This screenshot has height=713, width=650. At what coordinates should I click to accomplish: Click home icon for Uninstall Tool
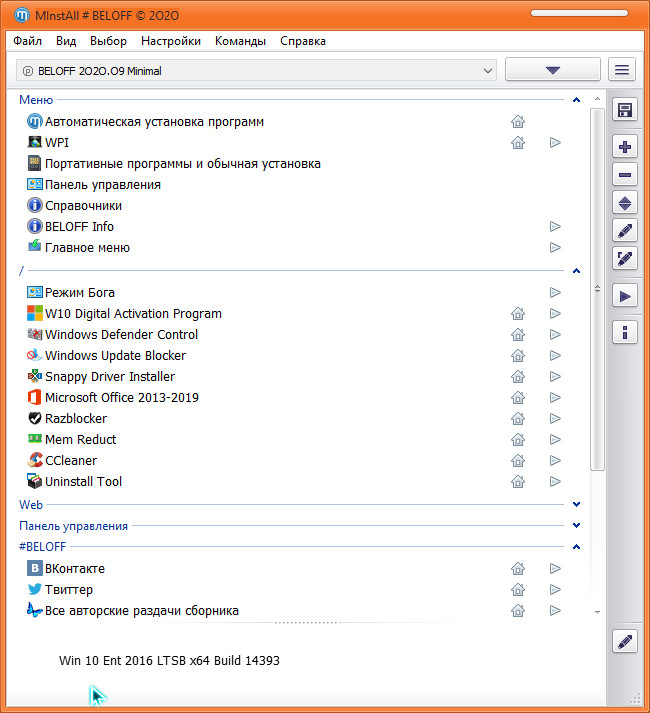pyautogui.click(x=518, y=482)
